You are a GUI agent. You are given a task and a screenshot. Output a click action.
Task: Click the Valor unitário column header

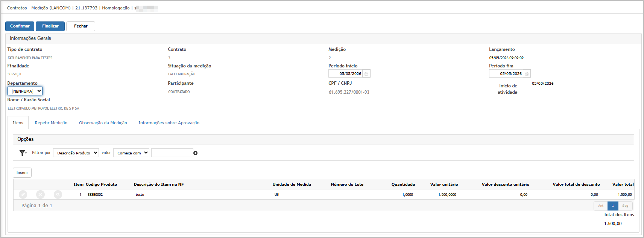coord(444,185)
